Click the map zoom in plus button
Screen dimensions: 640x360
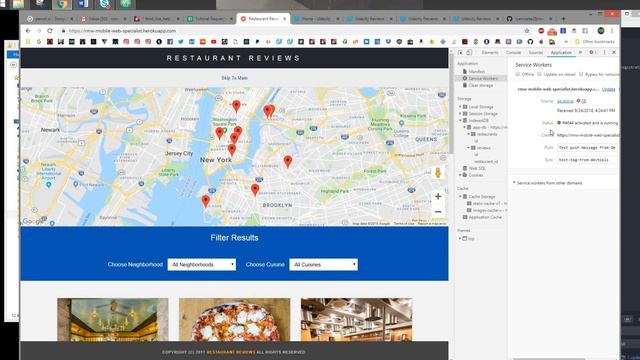[438, 196]
